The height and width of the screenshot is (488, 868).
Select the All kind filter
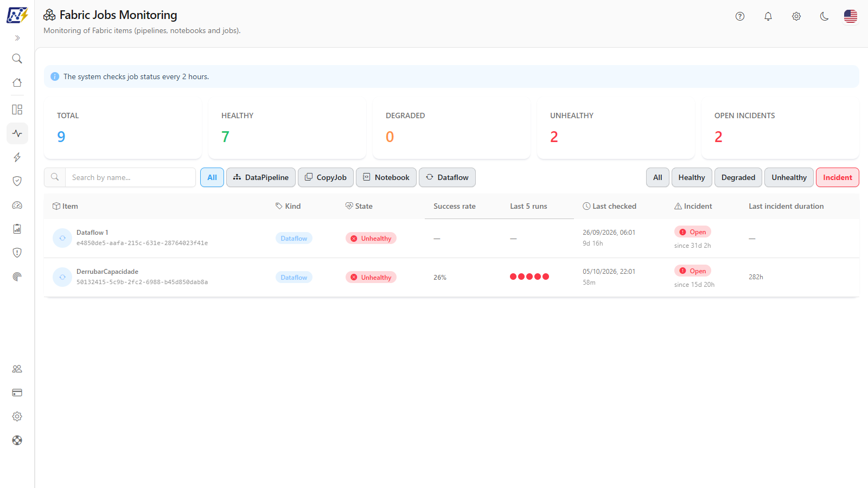click(212, 177)
